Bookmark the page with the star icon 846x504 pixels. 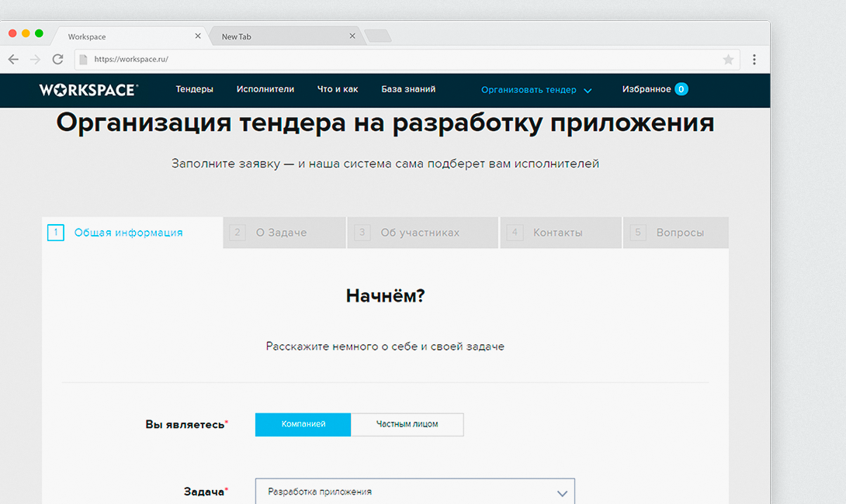[x=728, y=59]
